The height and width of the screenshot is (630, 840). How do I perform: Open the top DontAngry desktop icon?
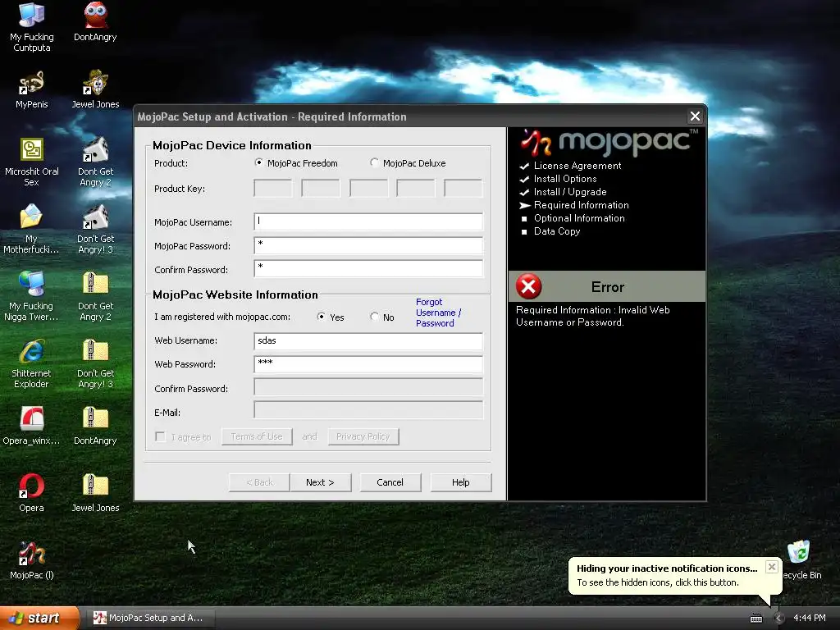pos(95,21)
